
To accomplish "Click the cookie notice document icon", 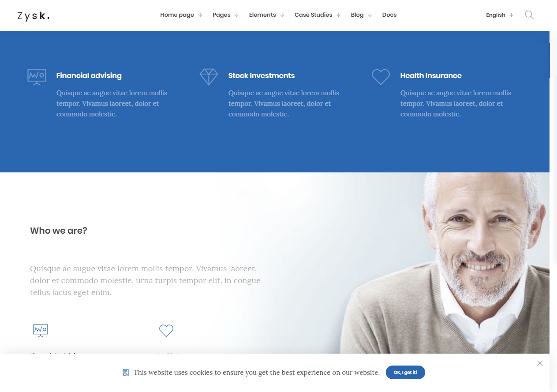I will click(x=126, y=373).
